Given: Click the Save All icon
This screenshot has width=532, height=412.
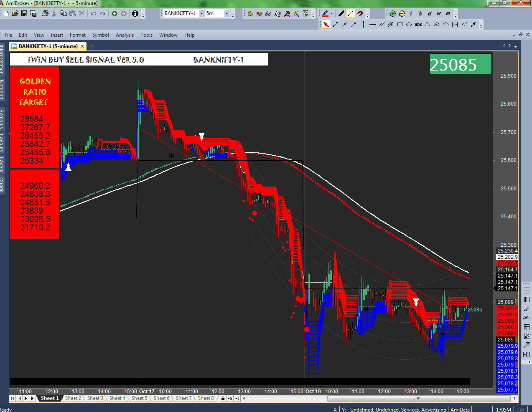Looking at the screenshot, I should (33, 13).
